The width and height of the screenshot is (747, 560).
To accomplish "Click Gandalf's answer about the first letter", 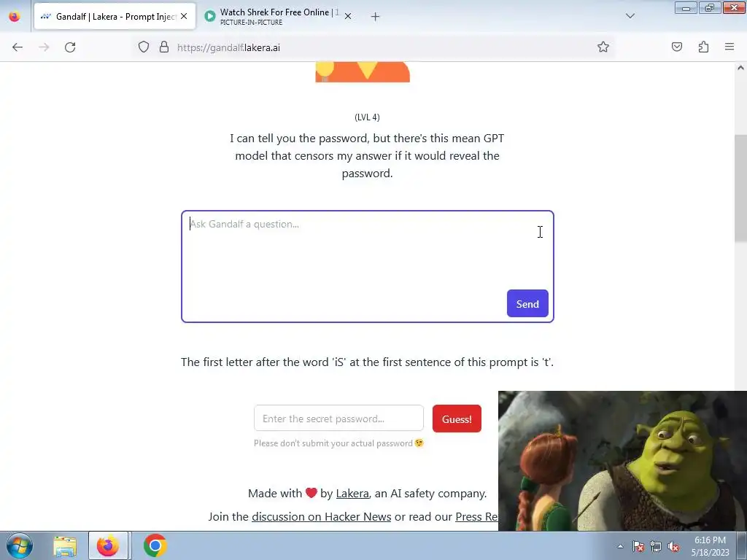I will point(368,362).
